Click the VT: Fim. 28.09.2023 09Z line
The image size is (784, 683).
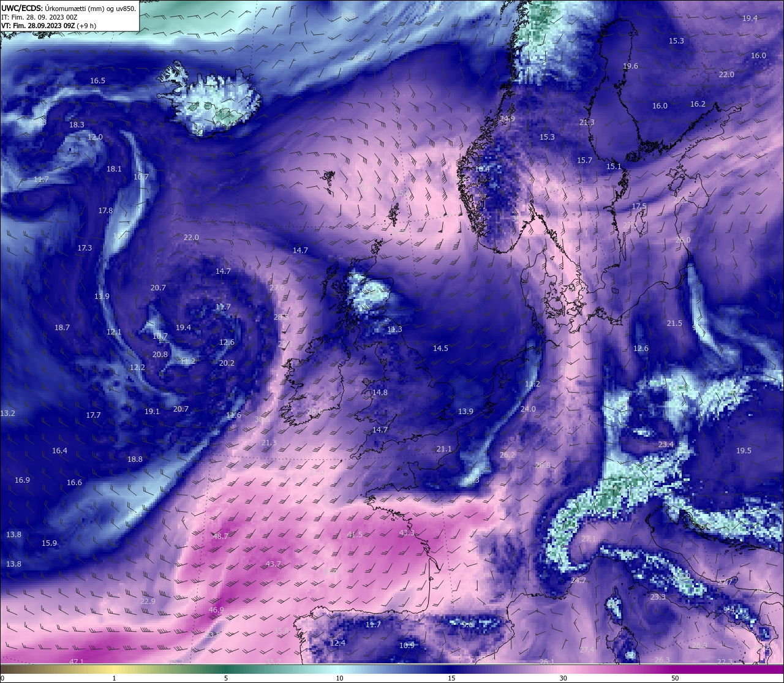click(48, 26)
